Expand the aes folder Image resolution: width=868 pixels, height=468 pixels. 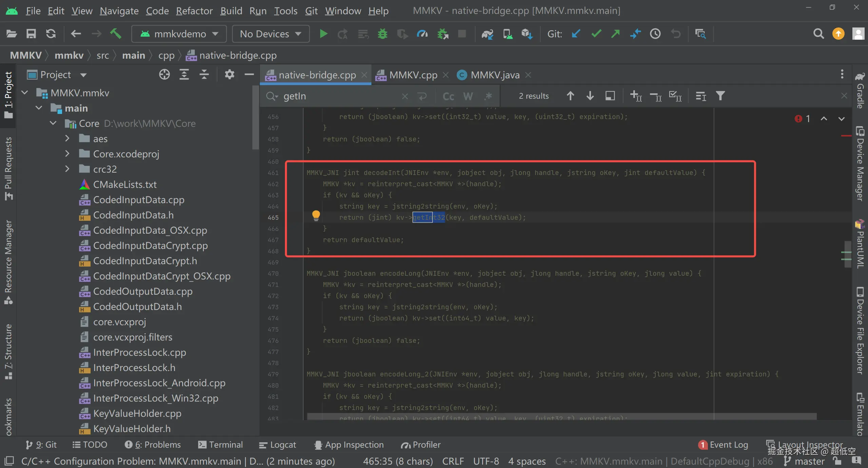[67, 138]
